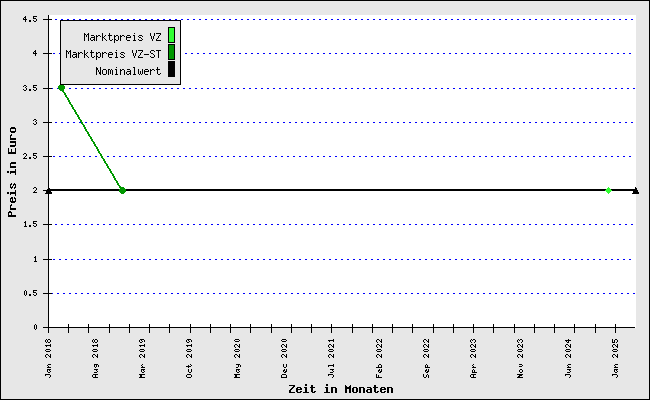Image resolution: width=650 pixels, height=400 pixels.
Task: Click the May 2020 x-axis label
Action: [238, 359]
